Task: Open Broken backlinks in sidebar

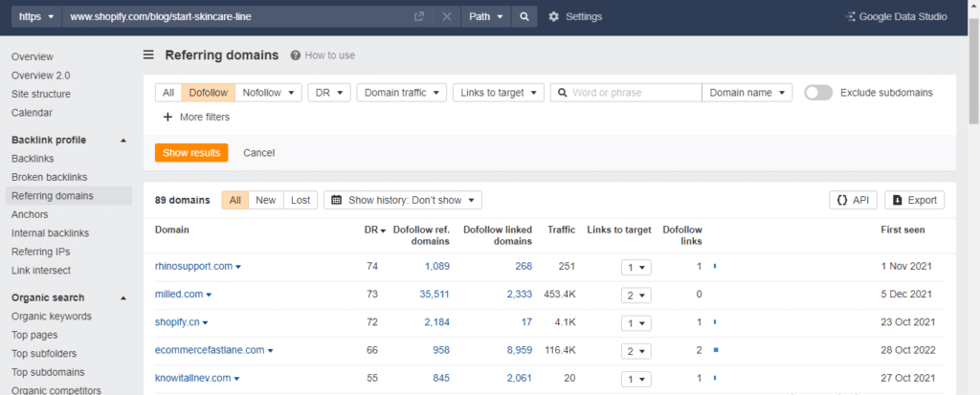Action: click(x=50, y=178)
